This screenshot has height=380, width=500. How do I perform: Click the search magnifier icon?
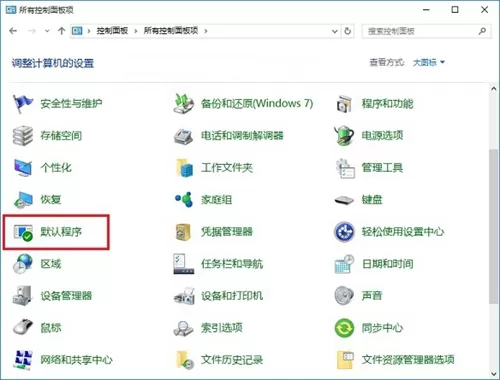click(482, 31)
